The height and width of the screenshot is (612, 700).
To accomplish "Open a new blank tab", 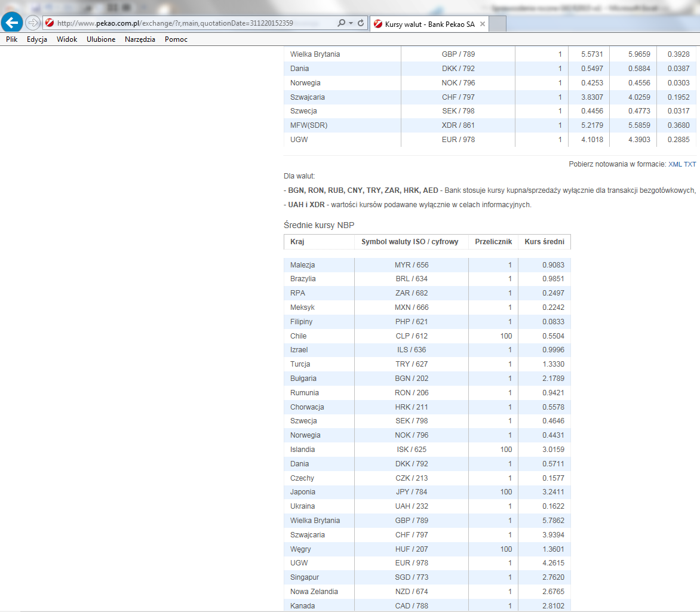I will [x=498, y=24].
